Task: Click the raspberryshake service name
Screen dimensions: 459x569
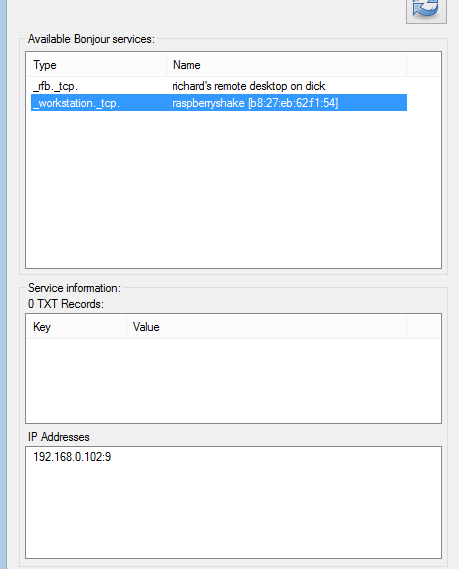Action: pyautogui.click(x=255, y=103)
